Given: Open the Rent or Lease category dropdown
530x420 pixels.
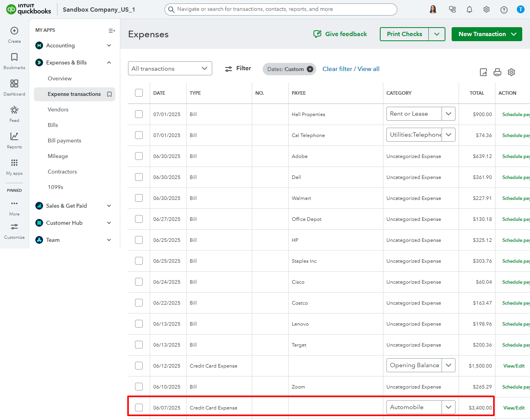Looking at the screenshot, I should (x=449, y=113).
